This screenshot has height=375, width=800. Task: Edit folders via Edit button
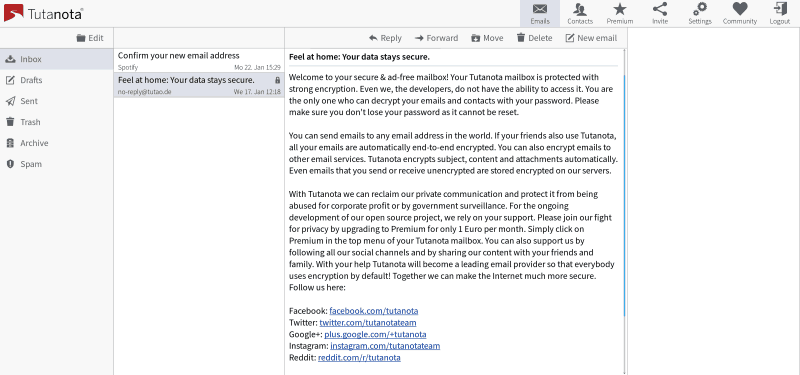[x=90, y=38]
